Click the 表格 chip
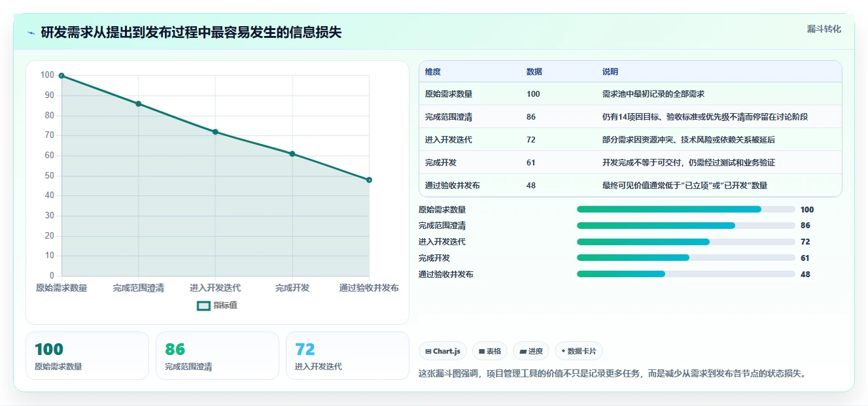 tap(490, 351)
